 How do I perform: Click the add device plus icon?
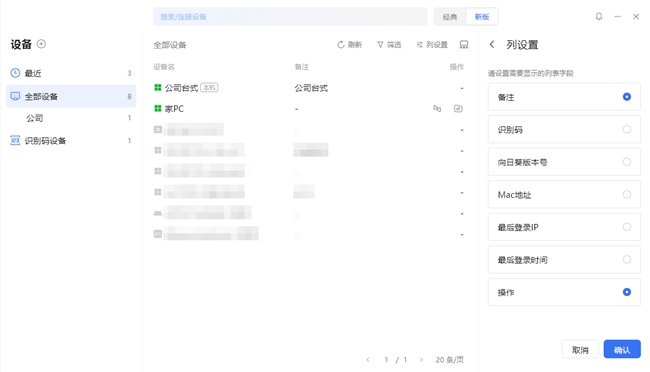(x=41, y=44)
